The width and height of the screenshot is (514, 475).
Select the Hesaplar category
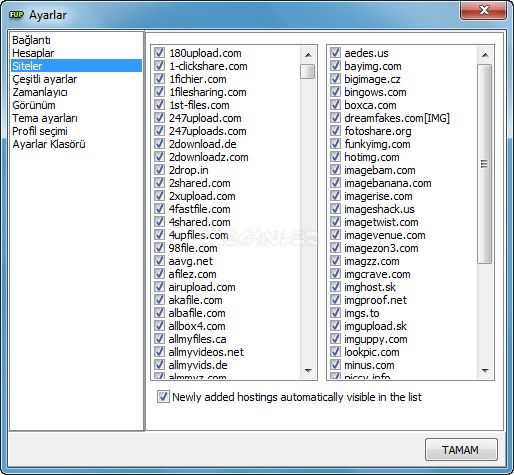(x=33, y=53)
